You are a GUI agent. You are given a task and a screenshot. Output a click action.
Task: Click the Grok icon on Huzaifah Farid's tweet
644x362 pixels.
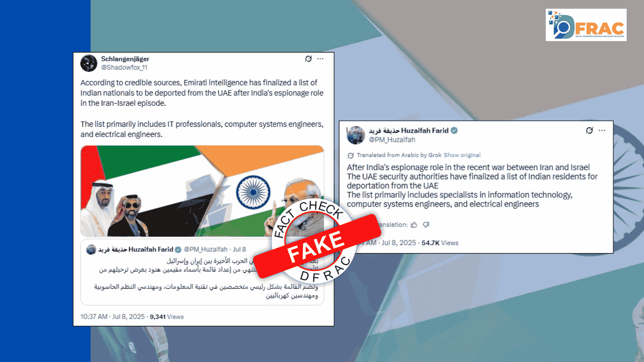point(589,130)
